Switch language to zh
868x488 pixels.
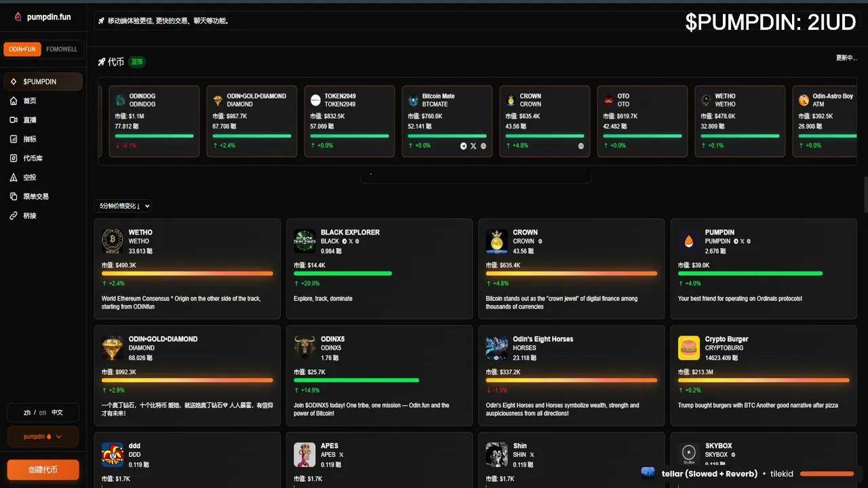click(27, 412)
